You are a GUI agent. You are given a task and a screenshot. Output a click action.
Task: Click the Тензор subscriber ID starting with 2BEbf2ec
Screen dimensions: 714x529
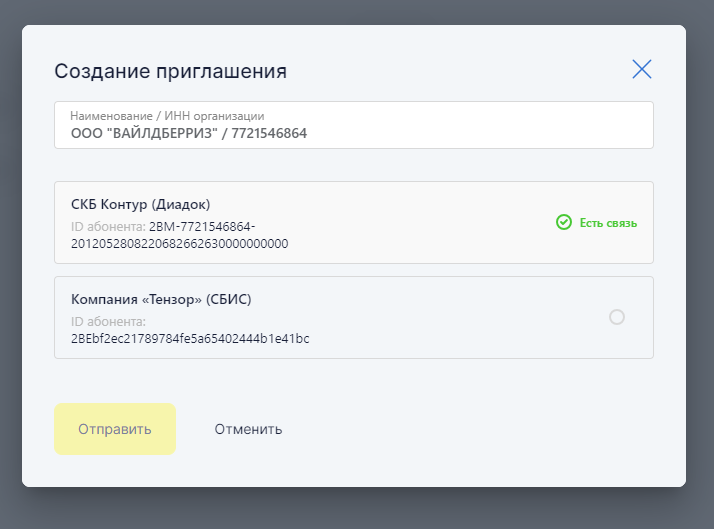190,339
